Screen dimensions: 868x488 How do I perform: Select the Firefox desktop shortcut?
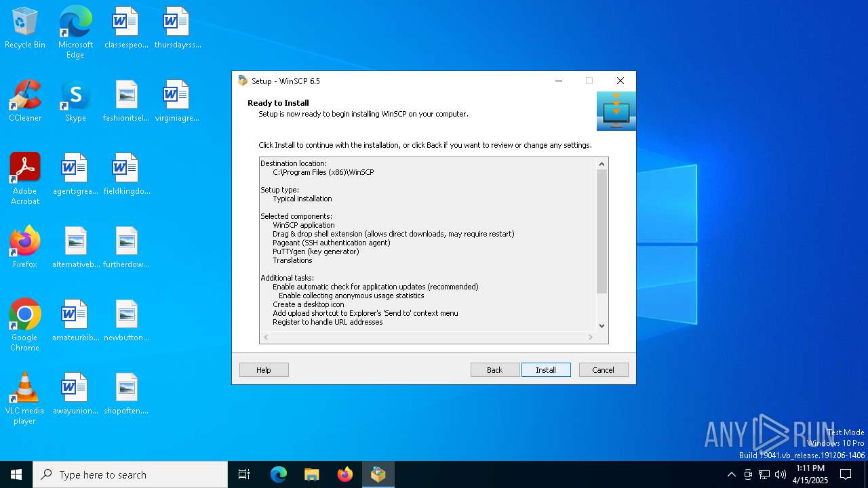pos(25,247)
